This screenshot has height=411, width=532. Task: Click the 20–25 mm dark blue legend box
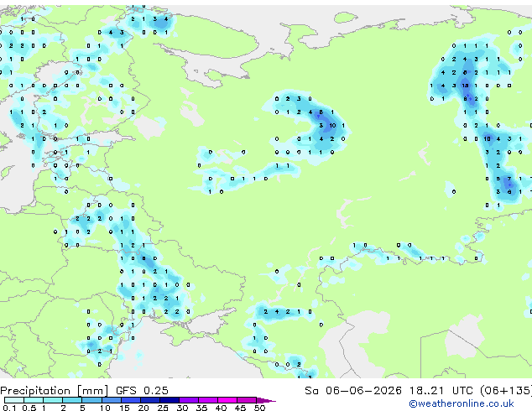click(x=149, y=400)
